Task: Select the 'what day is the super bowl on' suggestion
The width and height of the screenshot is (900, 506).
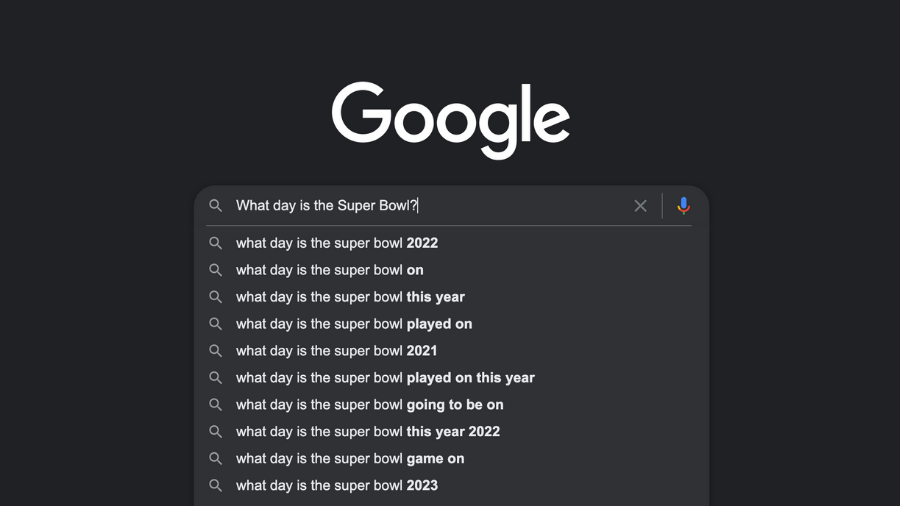Action: pos(330,270)
